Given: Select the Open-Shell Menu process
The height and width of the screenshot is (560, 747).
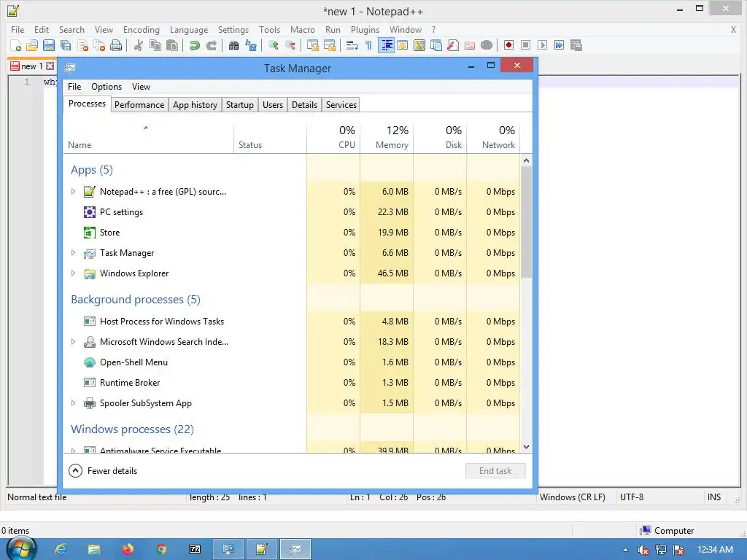Looking at the screenshot, I should click(292, 362).
